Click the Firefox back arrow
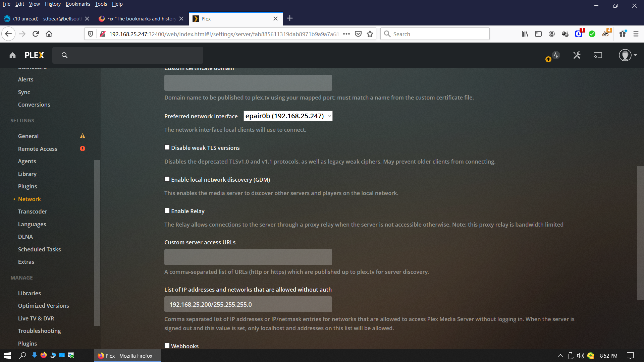Image resolution: width=644 pixels, height=362 pixels. coord(8,34)
